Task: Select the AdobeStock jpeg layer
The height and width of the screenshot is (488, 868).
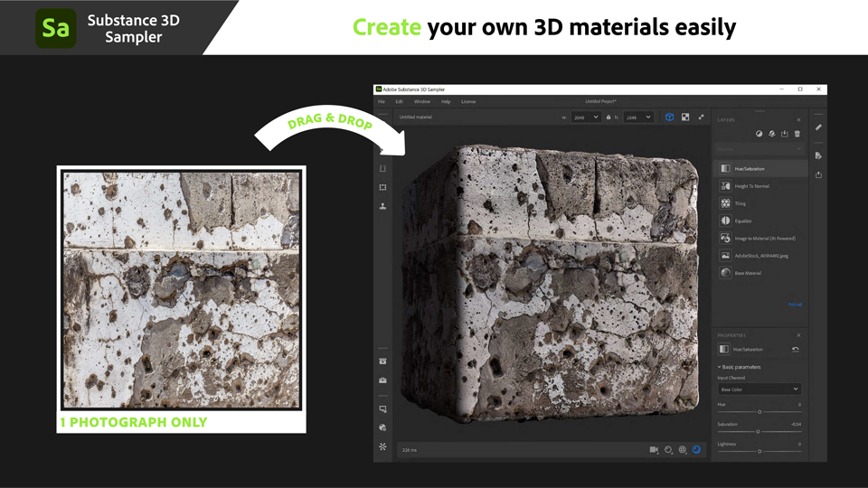Action: (760, 256)
